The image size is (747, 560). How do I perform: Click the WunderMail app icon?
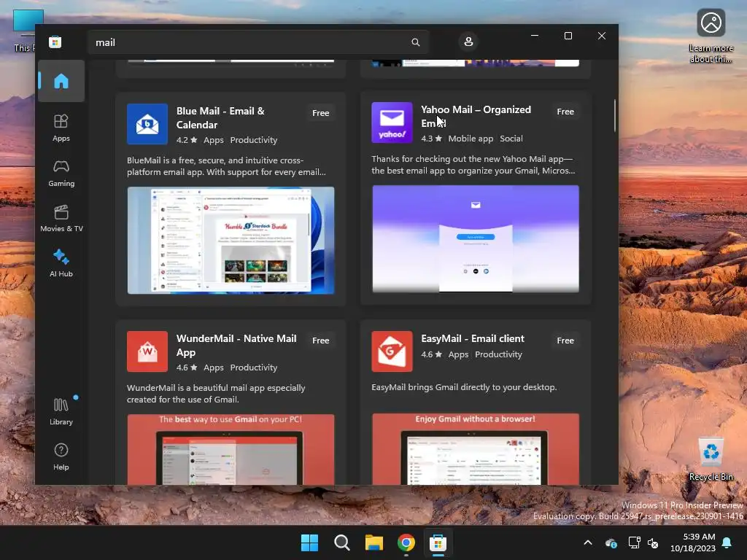(147, 351)
